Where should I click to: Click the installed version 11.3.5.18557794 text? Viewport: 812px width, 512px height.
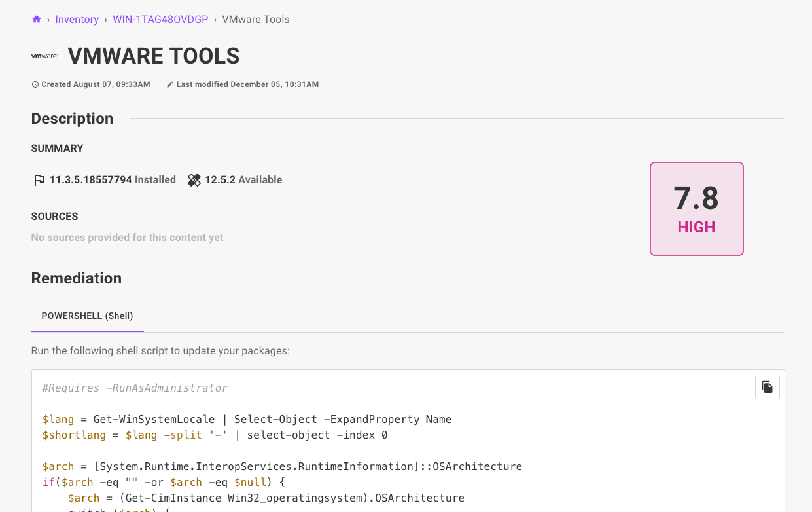90,179
